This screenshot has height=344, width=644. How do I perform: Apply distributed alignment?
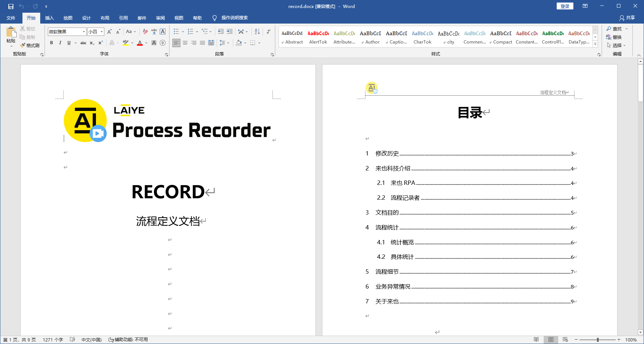(211, 43)
